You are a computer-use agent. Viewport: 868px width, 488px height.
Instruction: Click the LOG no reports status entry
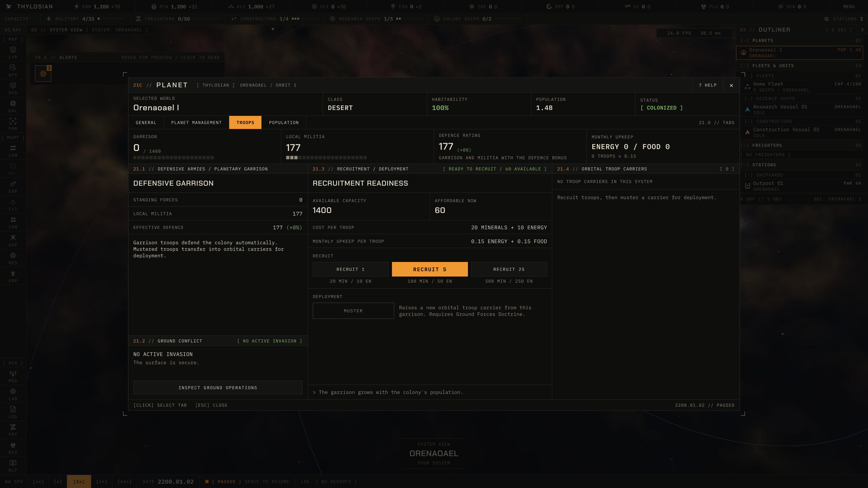tap(329, 482)
